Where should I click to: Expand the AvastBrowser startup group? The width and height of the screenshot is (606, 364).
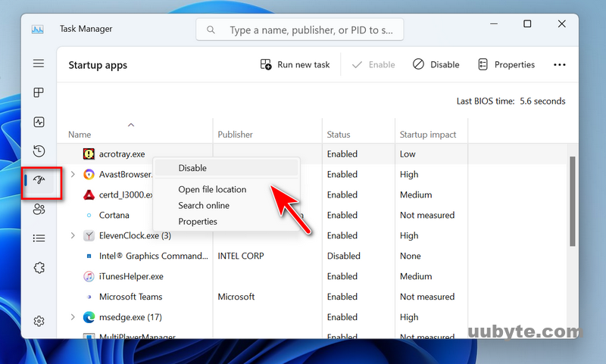click(x=73, y=175)
